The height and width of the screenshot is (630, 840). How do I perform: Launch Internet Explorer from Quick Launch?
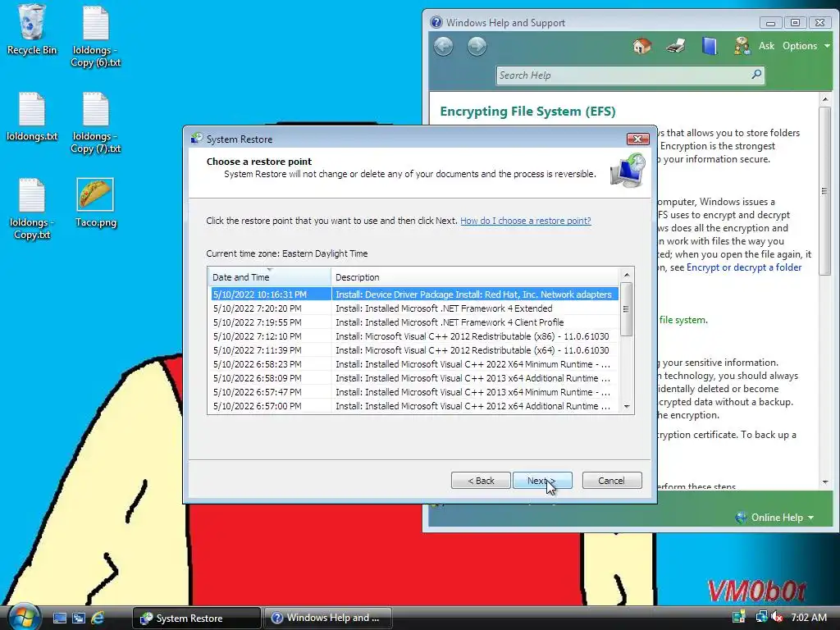pyautogui.click(x=98, y=619)
